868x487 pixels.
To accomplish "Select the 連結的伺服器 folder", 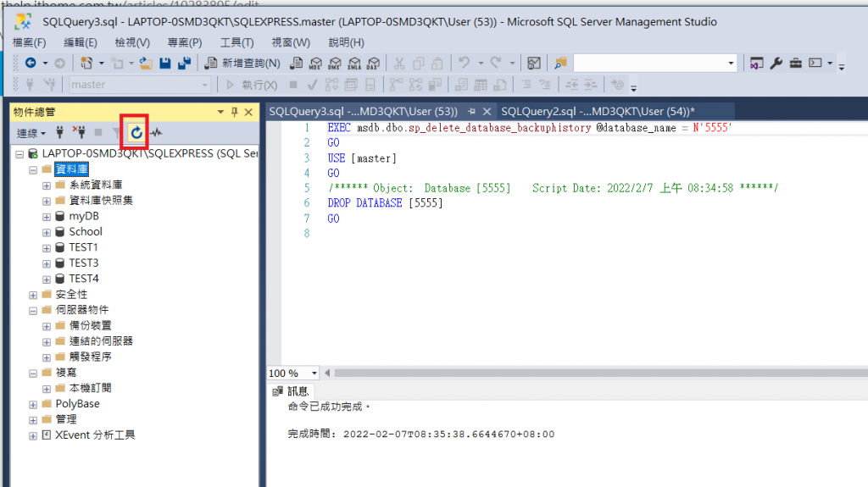I will tap(101, 340).
